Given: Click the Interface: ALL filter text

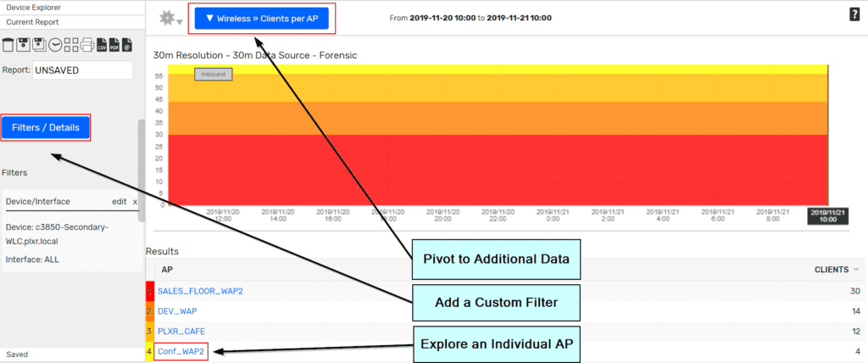Looking at the screenshot, I should click(32, 260).
